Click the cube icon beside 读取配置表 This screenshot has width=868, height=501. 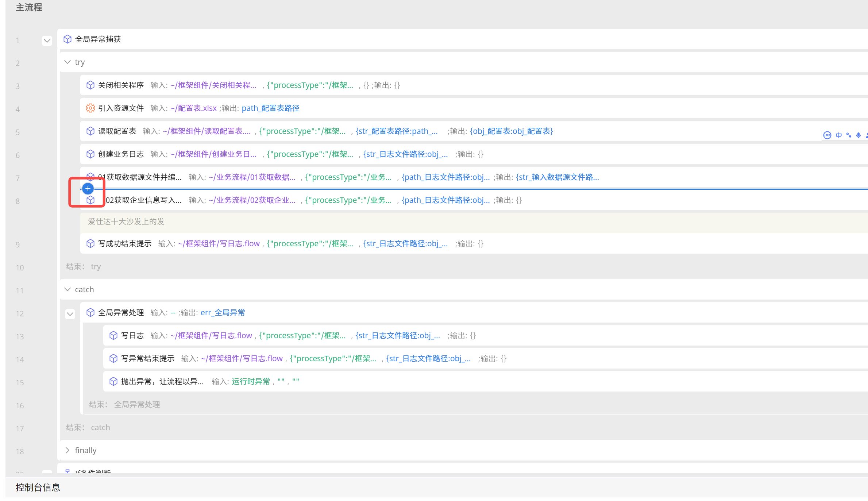click(x=90, y=131)
